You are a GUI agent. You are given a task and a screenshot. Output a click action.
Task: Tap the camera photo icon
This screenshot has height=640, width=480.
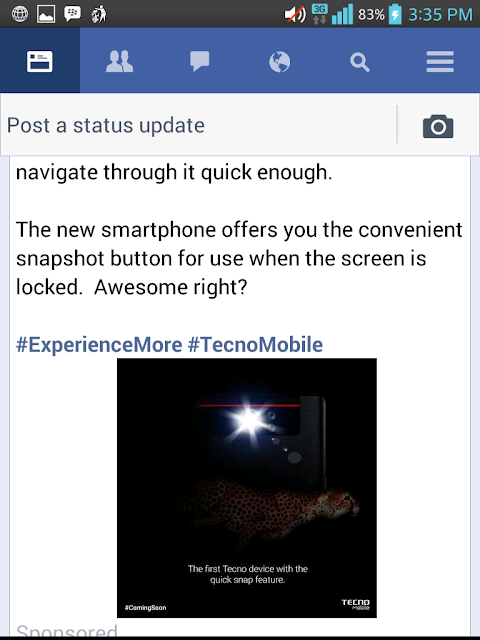[x=438, y=126]
